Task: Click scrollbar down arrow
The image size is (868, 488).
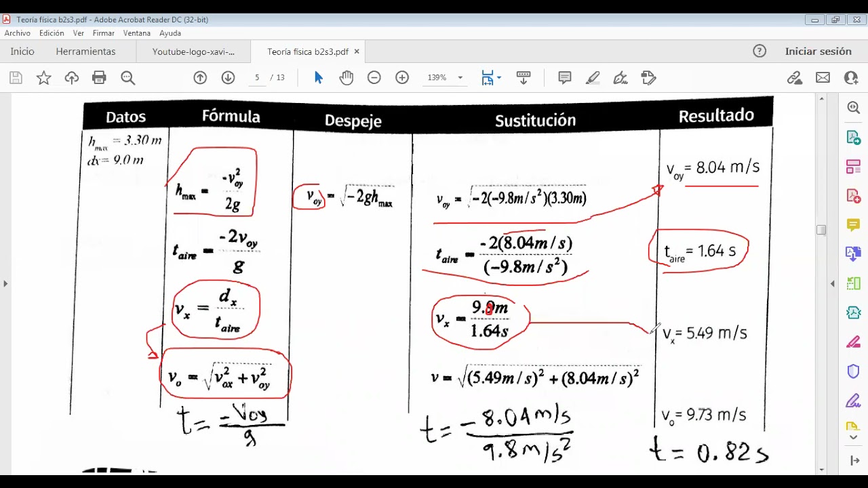Action: click(x=821, y=470)
